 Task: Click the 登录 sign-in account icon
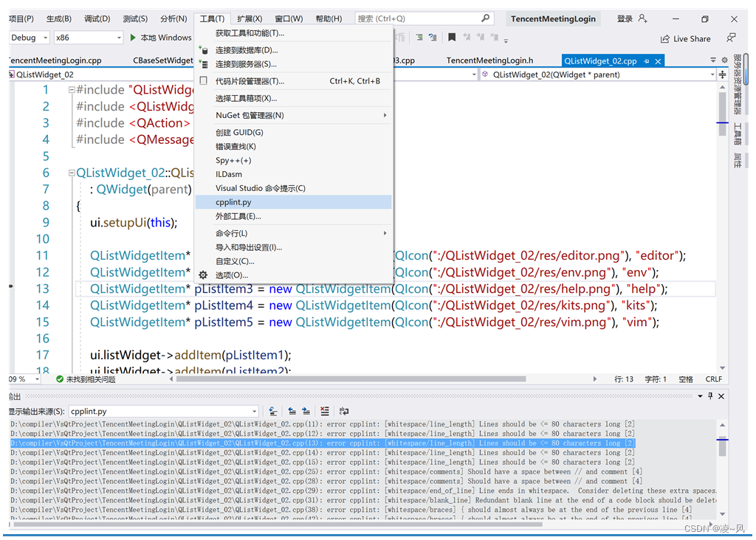[x=642, y=18]
